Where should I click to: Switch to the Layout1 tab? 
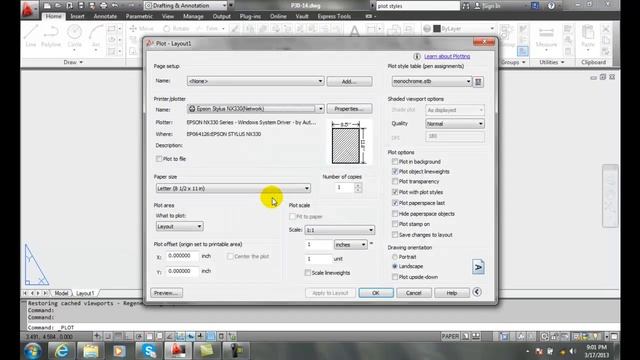pyautogui.click(x=85, y=293)
